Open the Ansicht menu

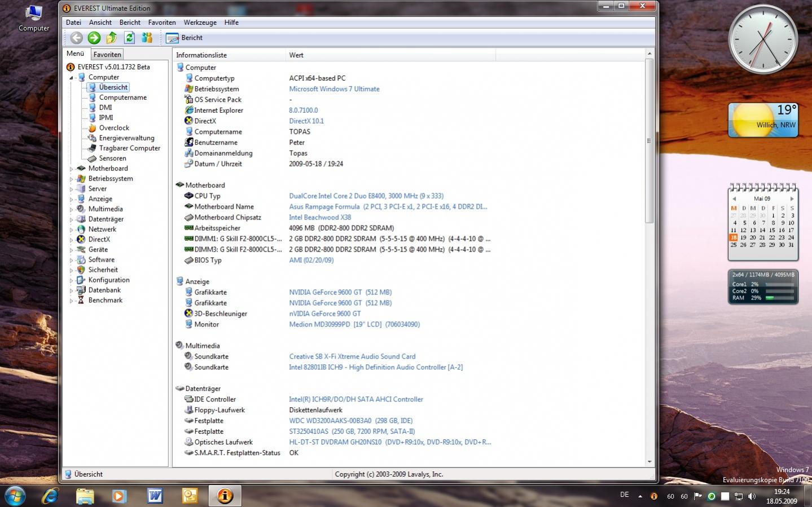(x=100, y=23)
